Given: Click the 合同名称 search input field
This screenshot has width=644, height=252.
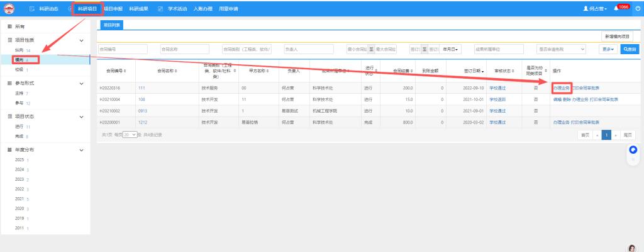Looking at the screenshot, I should coord(187,49).
